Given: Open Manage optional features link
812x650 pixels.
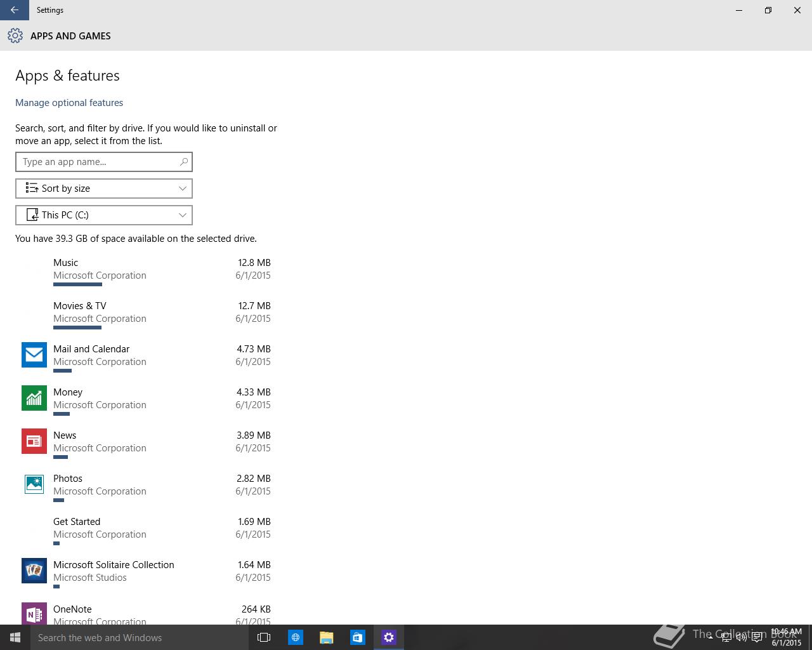Looking at the screenshot, I should (69, 103).
